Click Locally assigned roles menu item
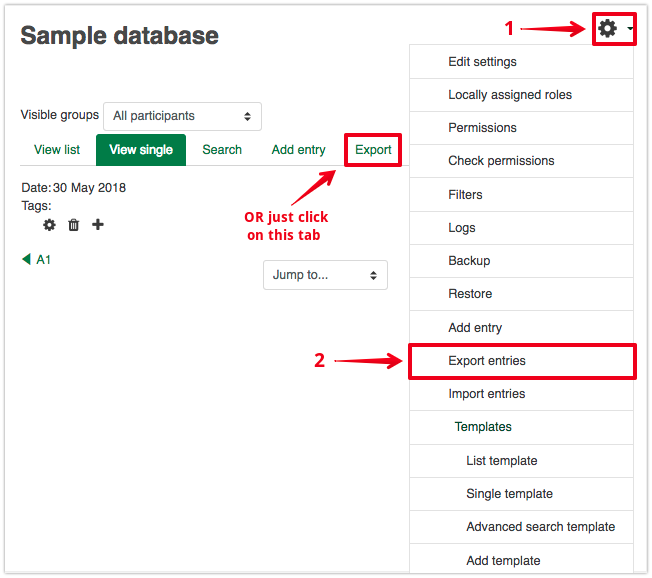The image size is (652, 578). 510,95
